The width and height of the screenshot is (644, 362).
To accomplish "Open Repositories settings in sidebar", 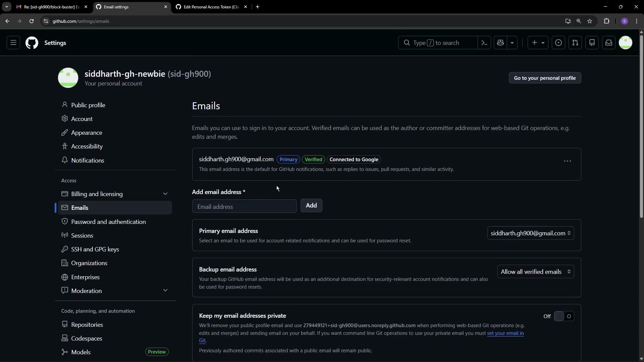I will click(x=115, y=325).
